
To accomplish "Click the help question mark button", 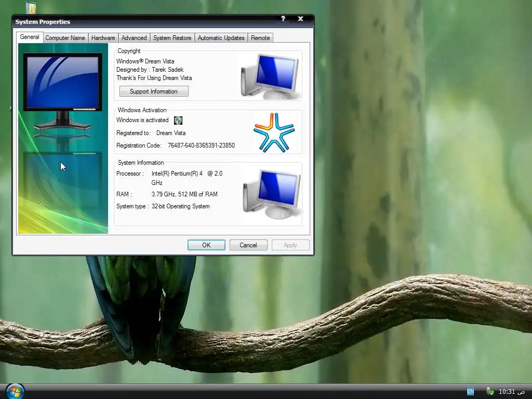I will tap(283, 19).
